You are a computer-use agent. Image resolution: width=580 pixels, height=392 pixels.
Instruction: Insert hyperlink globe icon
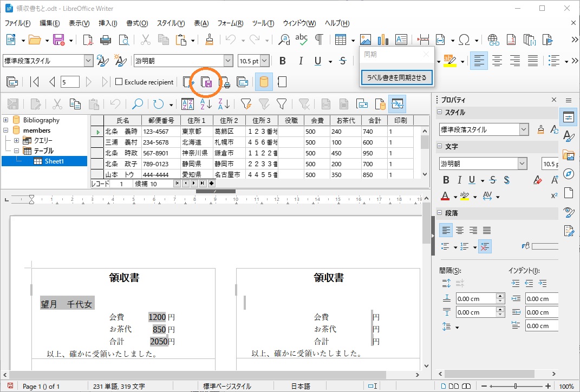493,40
